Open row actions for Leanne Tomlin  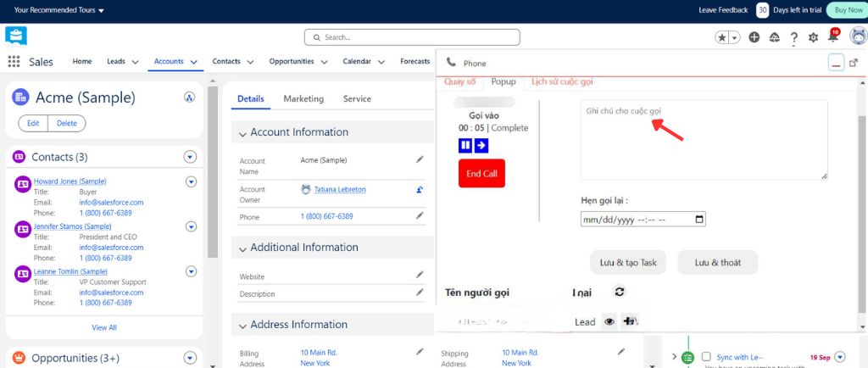(191, 271)
